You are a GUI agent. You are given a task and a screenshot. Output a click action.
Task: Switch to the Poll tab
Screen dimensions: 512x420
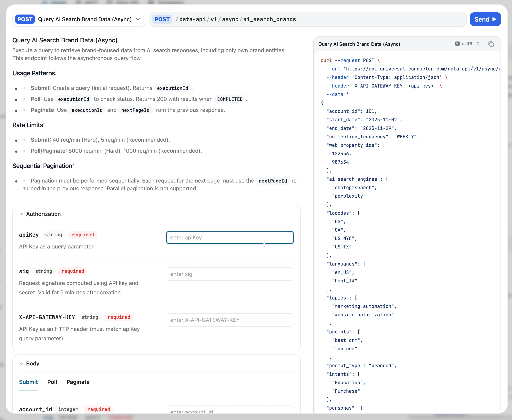tap(52, 382)
